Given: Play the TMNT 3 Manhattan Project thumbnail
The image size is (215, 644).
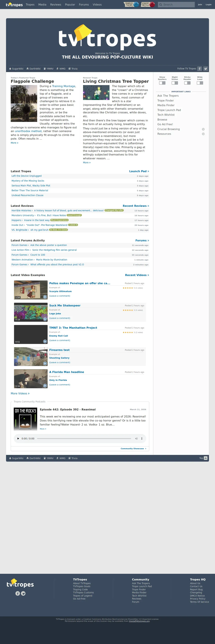Looking at the screenshot, I should (31, 335).
